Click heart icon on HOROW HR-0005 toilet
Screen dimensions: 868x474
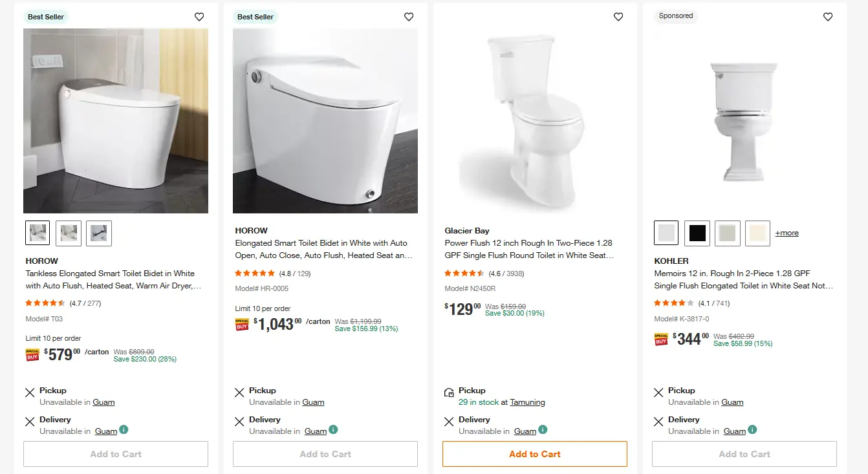tap(409, 17)
